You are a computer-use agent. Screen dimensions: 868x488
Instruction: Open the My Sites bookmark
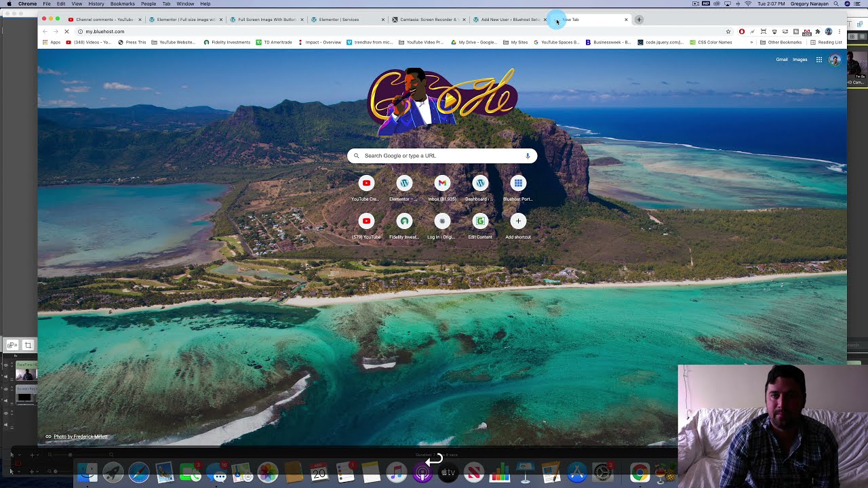(516, 42)
